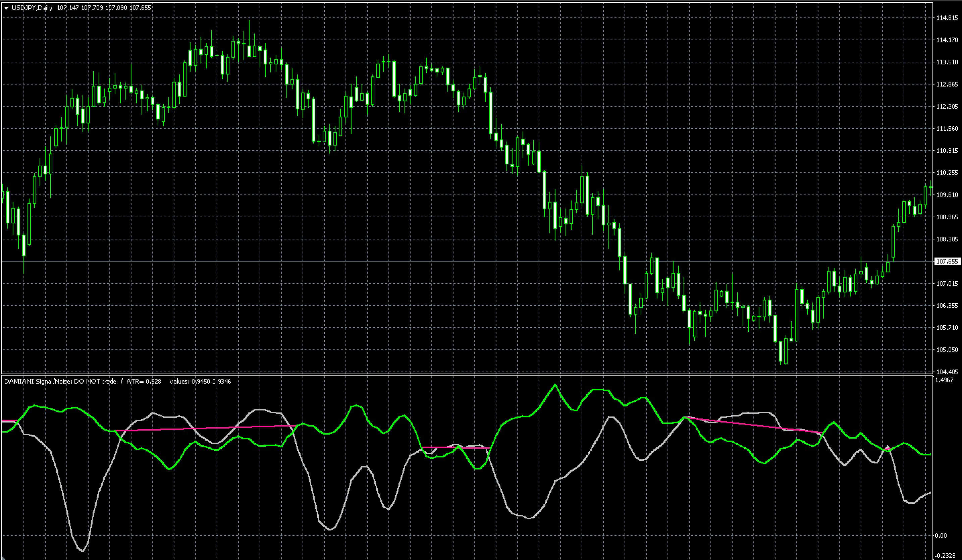Screen dimensions: 962x560
Task: Click the 108.965 price axis label
Action: tap(947, 217)
